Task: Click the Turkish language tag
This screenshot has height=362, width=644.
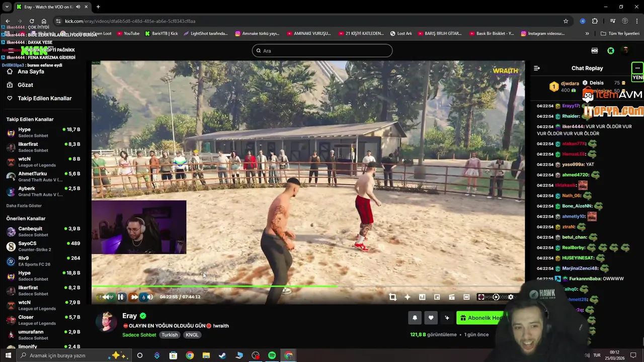Action: pos(170,335)
